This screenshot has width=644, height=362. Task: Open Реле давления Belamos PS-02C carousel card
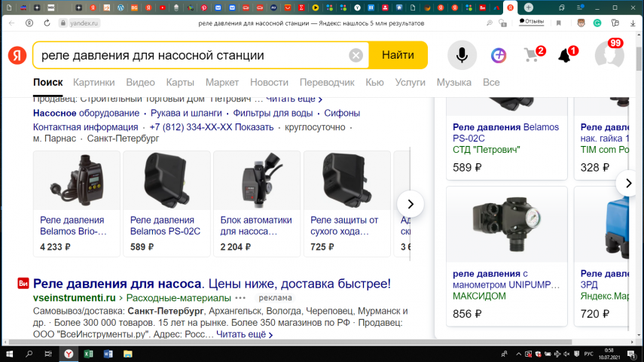tap(166, 203)
